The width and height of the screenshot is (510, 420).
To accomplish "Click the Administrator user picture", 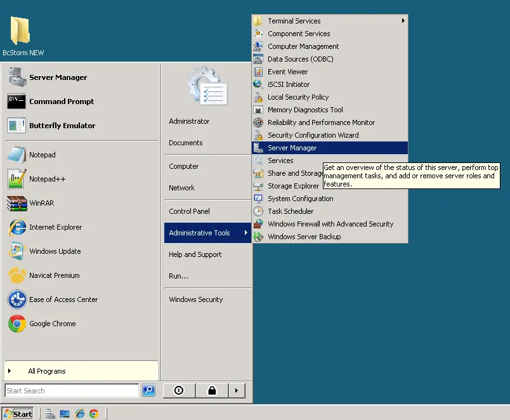I will pyautogui.click(x=208, y=86).
